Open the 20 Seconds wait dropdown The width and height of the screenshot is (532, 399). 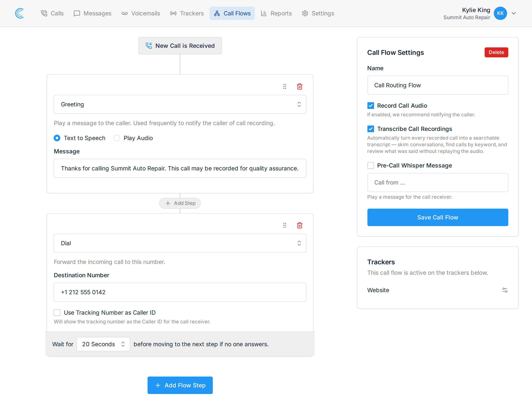tap(103, 344)
